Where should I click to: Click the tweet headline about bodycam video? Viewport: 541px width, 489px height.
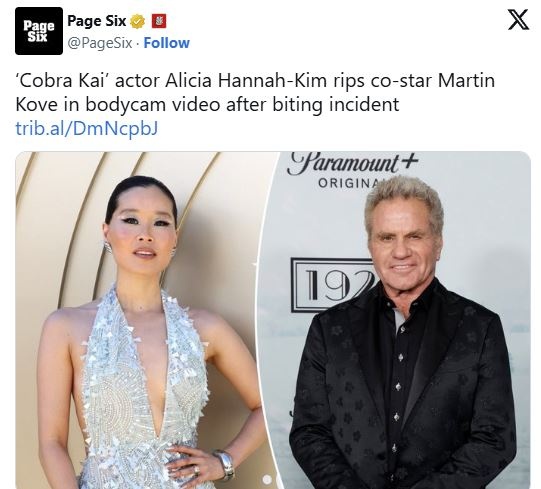pos(255,92)
